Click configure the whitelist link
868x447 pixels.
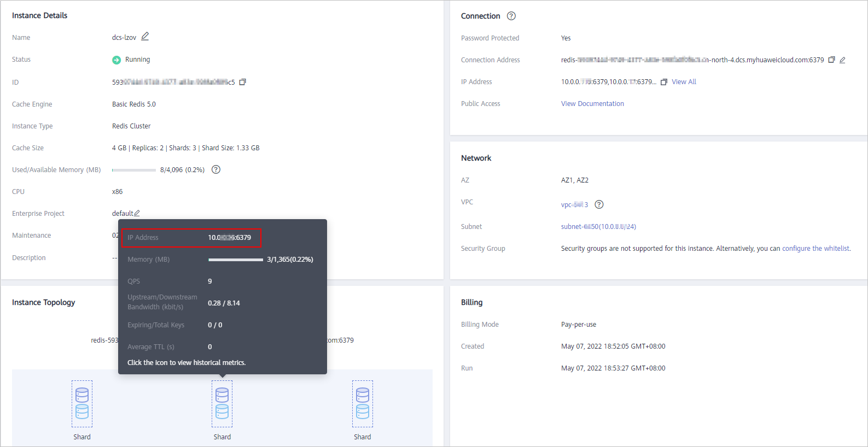pyautogui.click(x=815, y=248)
